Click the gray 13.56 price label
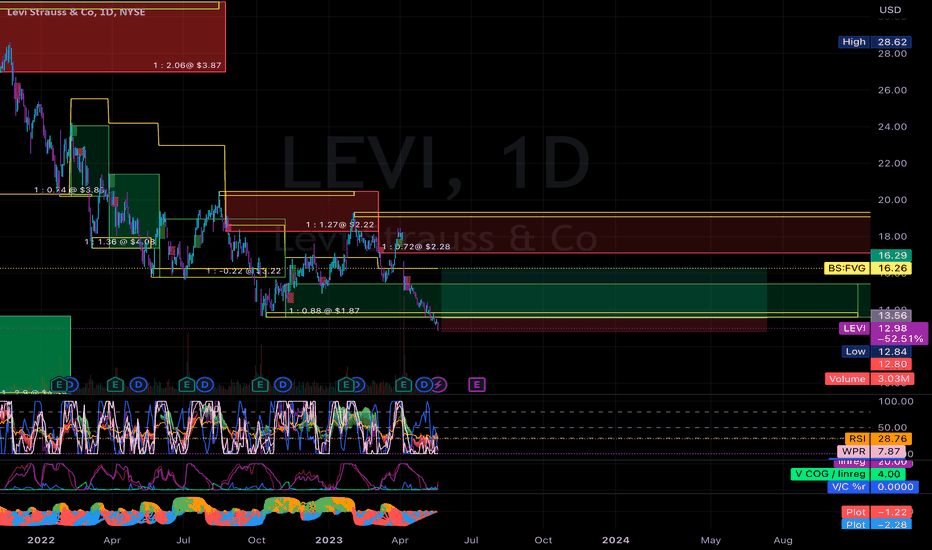The height and width of the screenshot is (550, 932). 892,316
